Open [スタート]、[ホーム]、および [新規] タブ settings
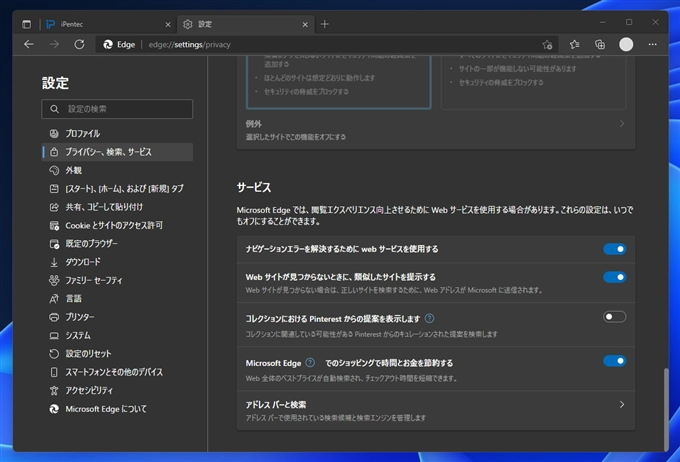The image size is (680, 462). [x=117, y=189]
